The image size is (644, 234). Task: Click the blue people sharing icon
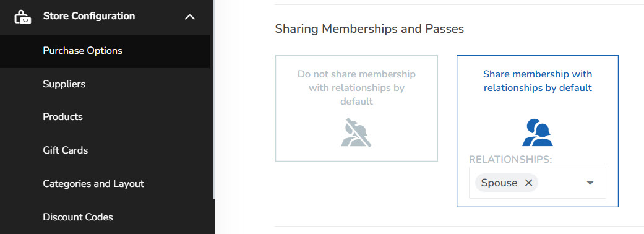pyautogui.click(x=537, y=132)
